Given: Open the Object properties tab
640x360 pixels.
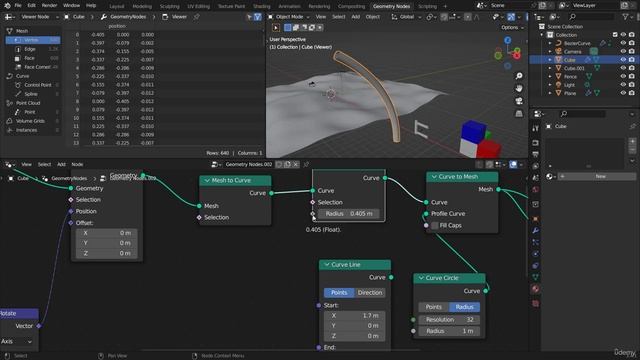Looking at the screenshot, I should 536,219.
